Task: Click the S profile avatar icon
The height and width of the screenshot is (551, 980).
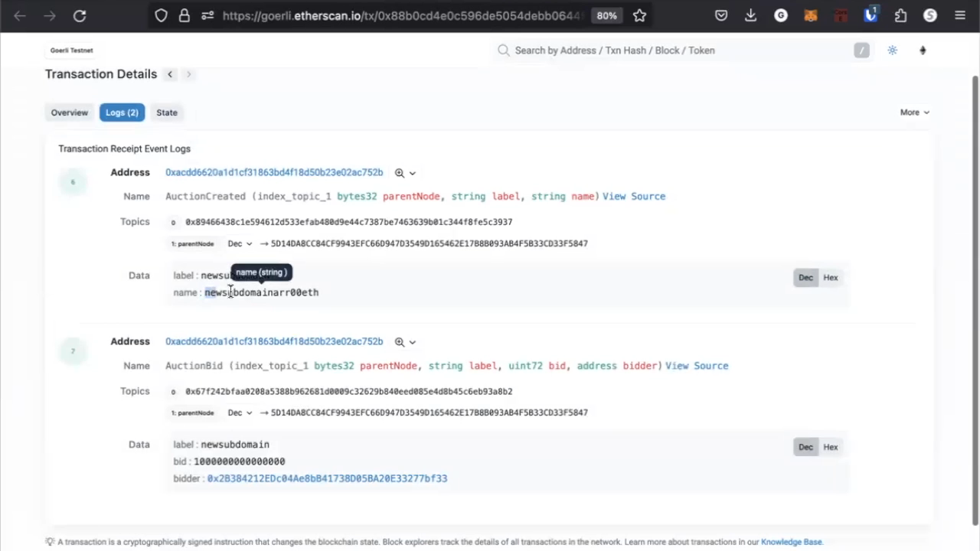Action: [x=930, y=15]
